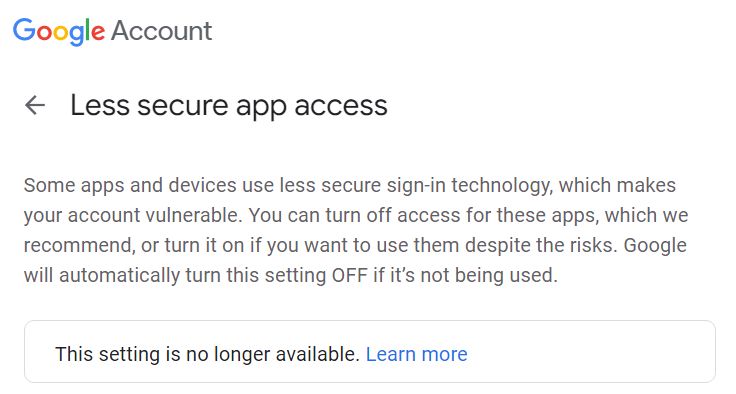Click the word recommend in the description

click(x=79, y=246)
